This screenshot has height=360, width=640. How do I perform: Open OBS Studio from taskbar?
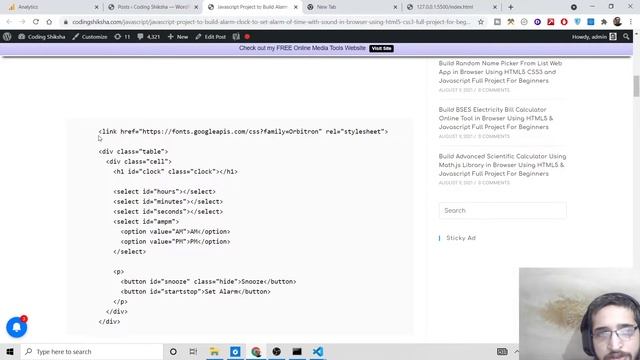click(276, 351)
